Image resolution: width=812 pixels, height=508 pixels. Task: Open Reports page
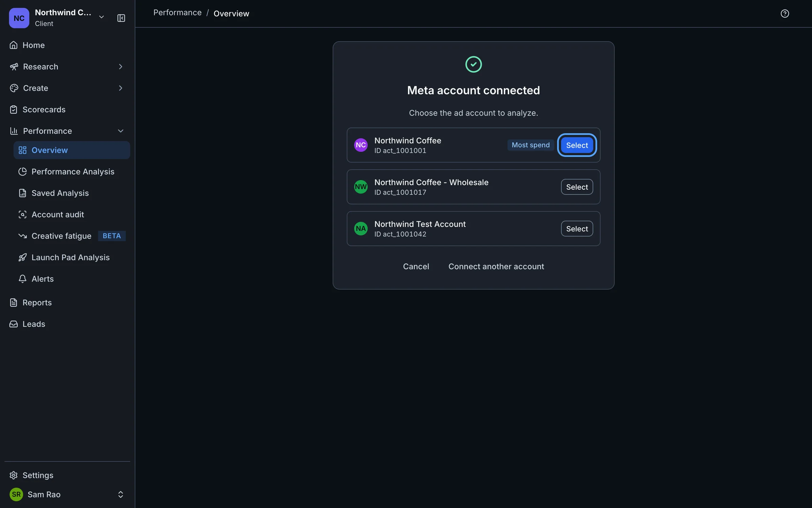coord(67,302)
